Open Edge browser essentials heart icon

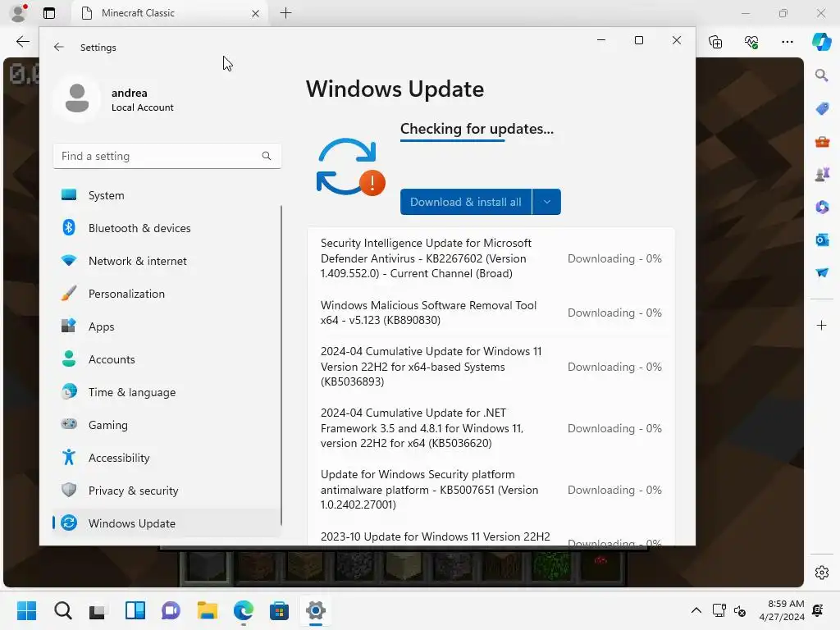[x=751, y=42]
